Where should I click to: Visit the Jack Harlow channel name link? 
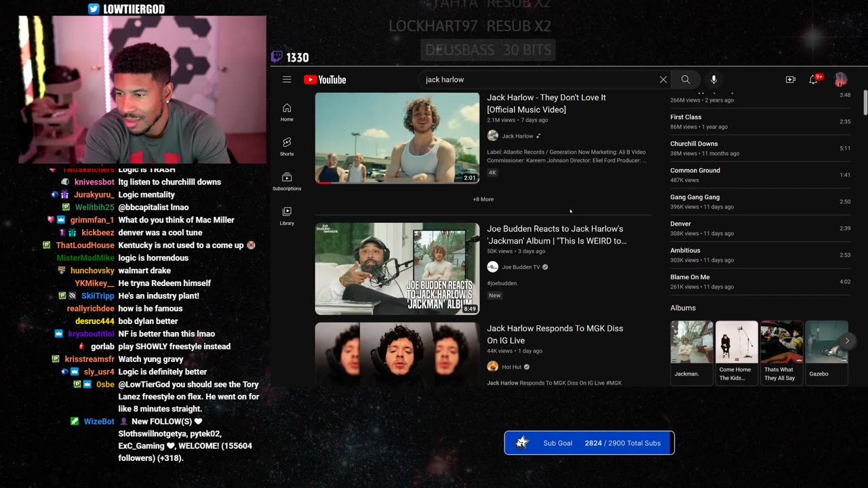517,136
